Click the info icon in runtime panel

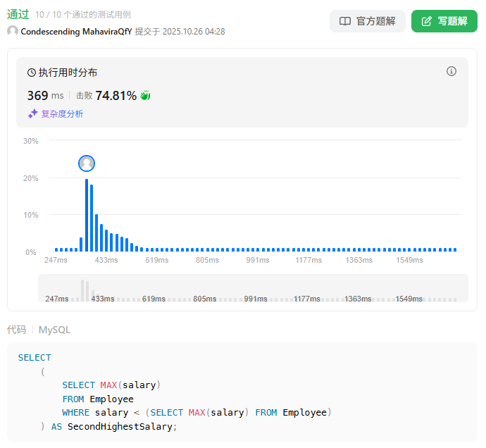pyautogui.click(x=451, y=71)
